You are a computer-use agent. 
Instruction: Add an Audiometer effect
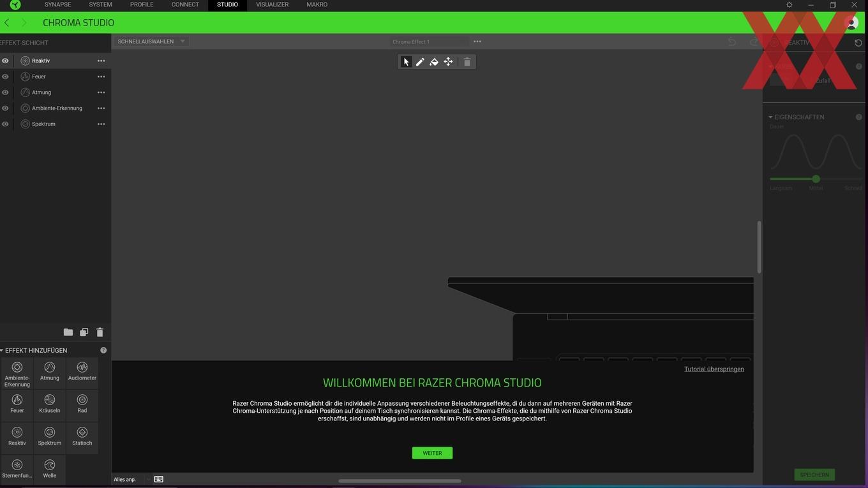click(x=82, y=373)
